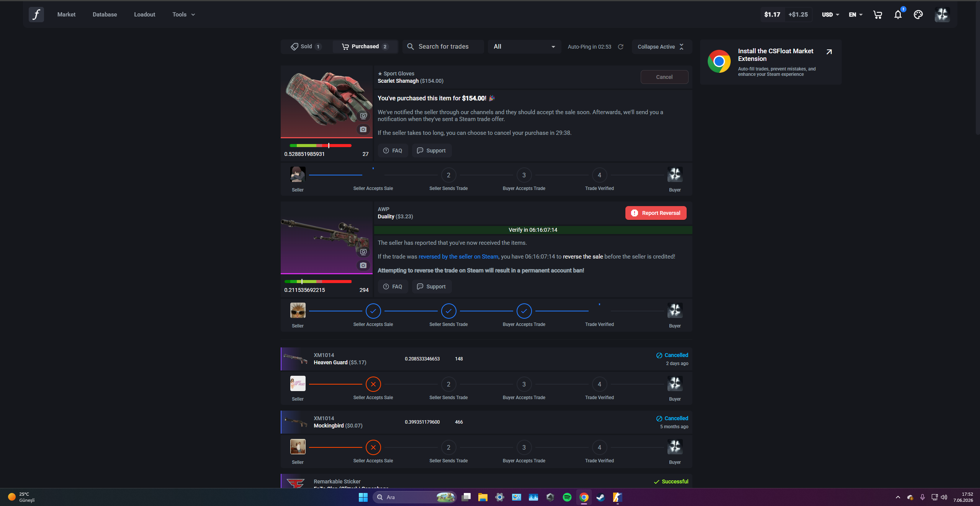Click the Sport Gloves float wear bar
980x506 pixels.
[321, 146]
